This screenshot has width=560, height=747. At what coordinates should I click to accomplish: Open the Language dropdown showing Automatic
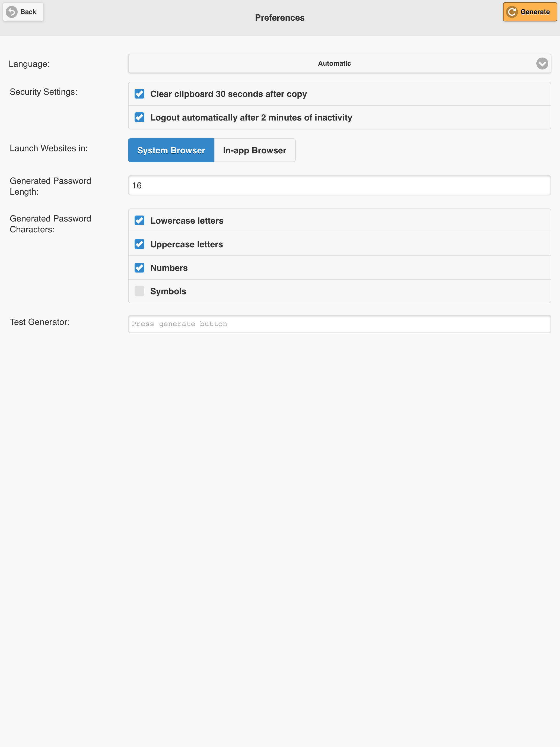pos(339,64)
